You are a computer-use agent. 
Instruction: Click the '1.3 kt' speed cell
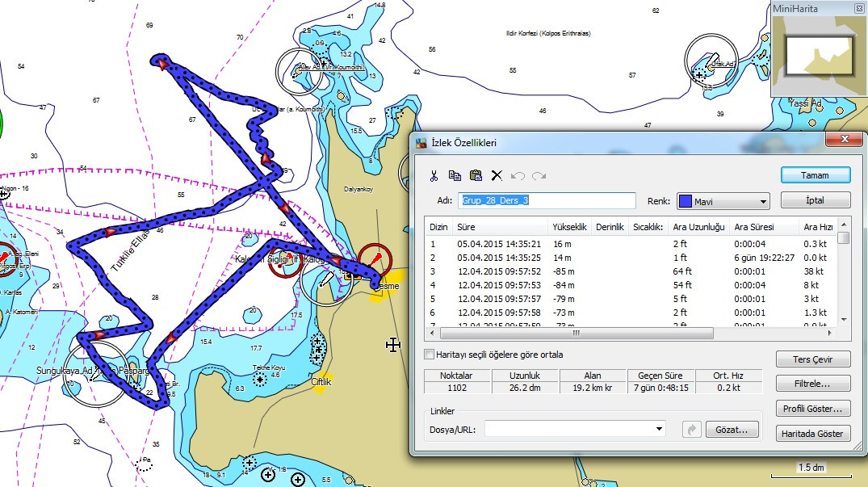click(816, 313)
